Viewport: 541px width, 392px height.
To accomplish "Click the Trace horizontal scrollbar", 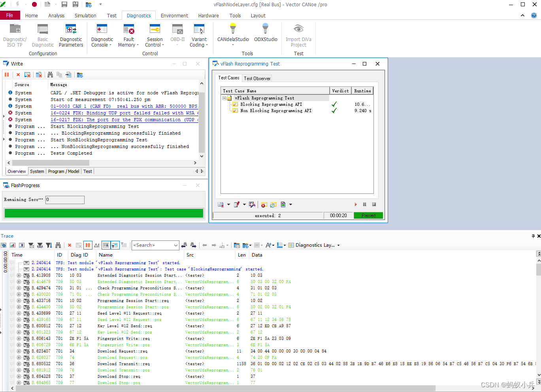I will tap(225, 388).
